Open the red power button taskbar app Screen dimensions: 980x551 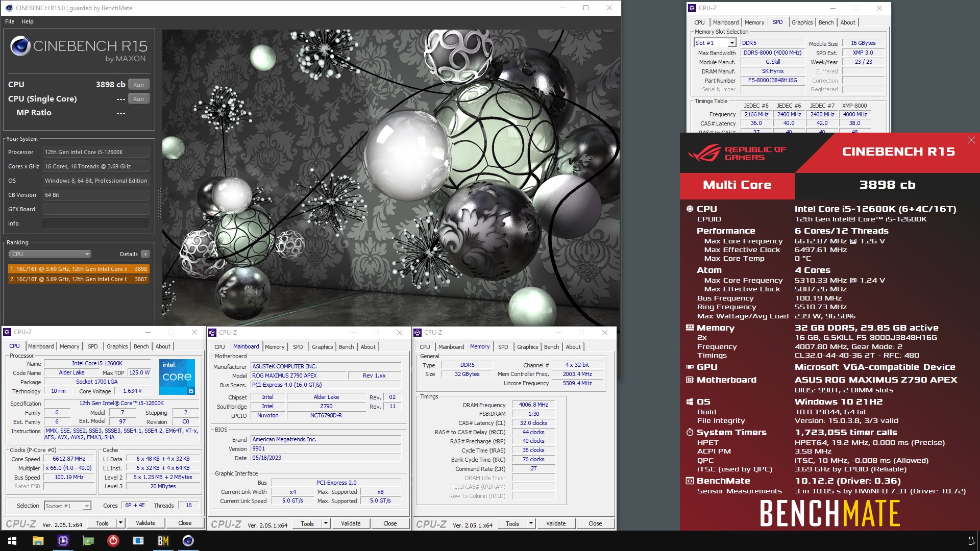[x=113, y=541]
